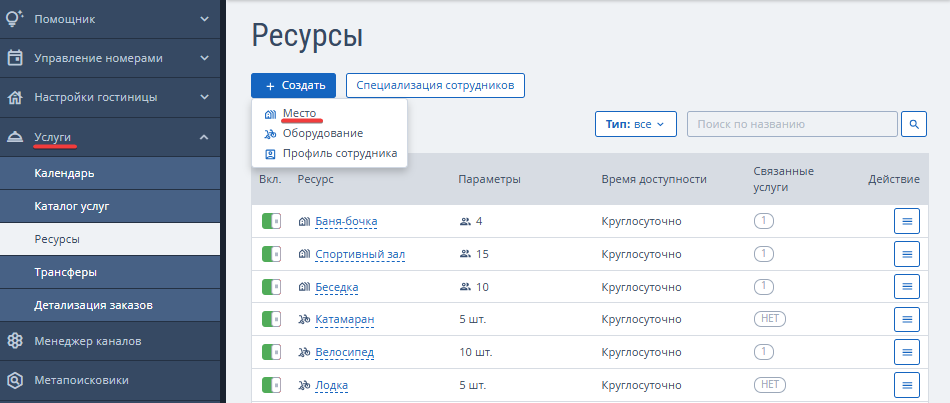The width and height of the screenshot is (950, 403).
Task: Click the Метапоисковики hexagon icon
Action: pos(15,381)
